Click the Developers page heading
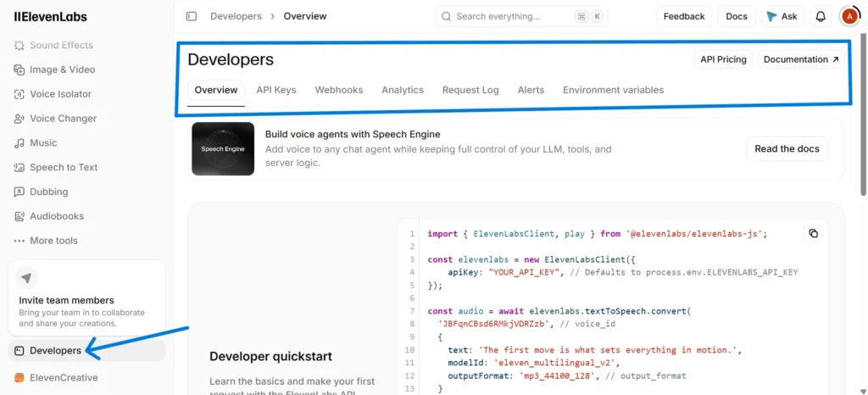Image resolution: width=868 pixels, height=395 pixels. click(x=231, y=59)
